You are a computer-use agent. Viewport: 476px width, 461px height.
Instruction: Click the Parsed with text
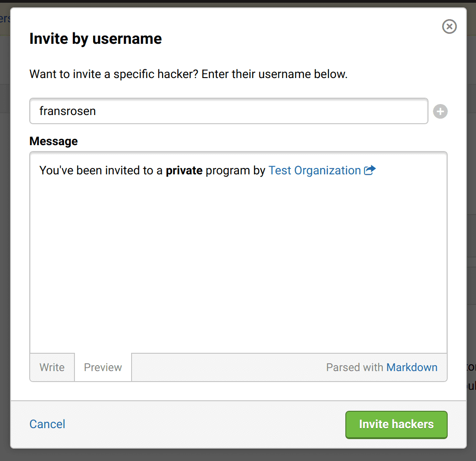[355, 367]
